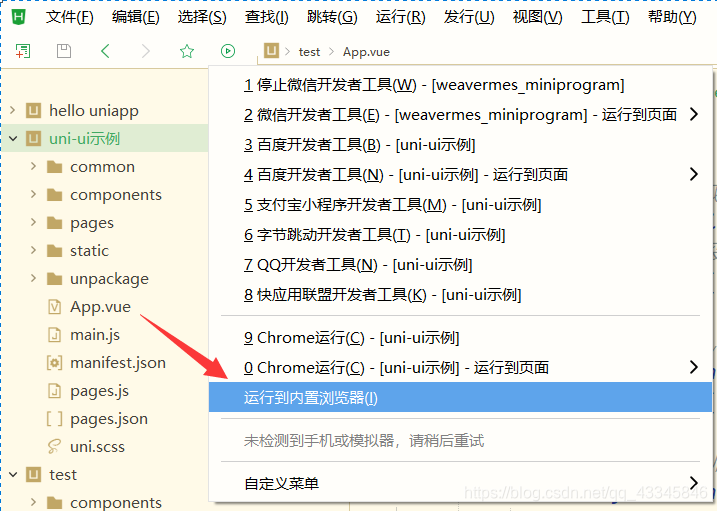Click the static folder icon
The width and height of the screenshot is (717, 511).
[54, 251]
